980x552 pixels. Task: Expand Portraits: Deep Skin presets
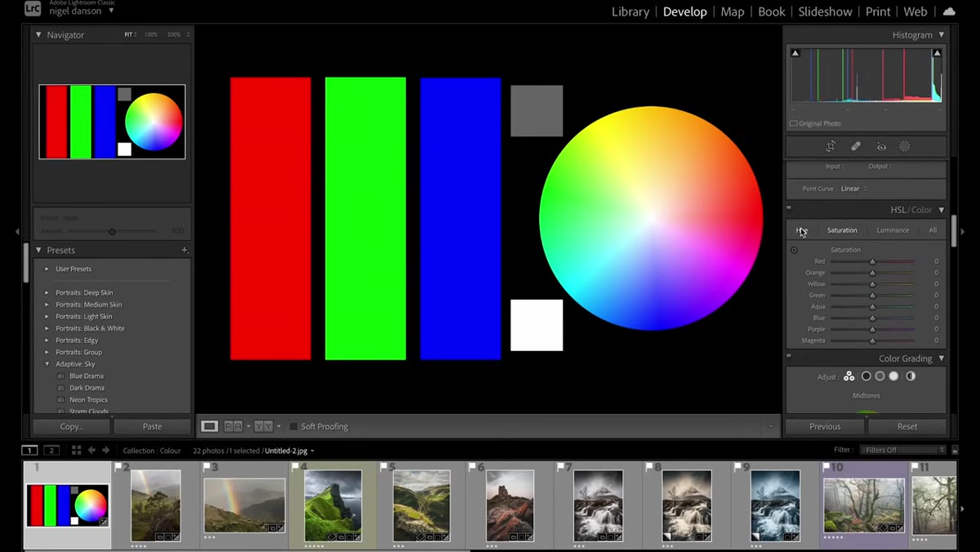[47, 292]
